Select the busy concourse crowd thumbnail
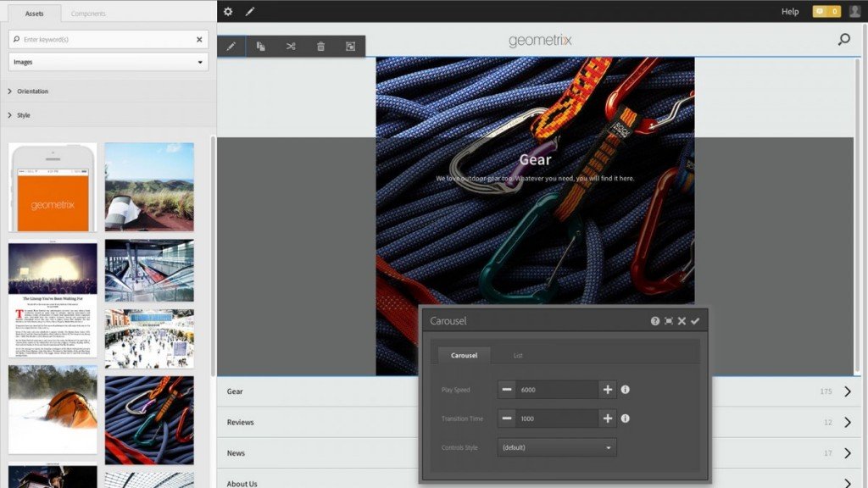The width and height of the screenshot is (868, 488). [149, 339]
